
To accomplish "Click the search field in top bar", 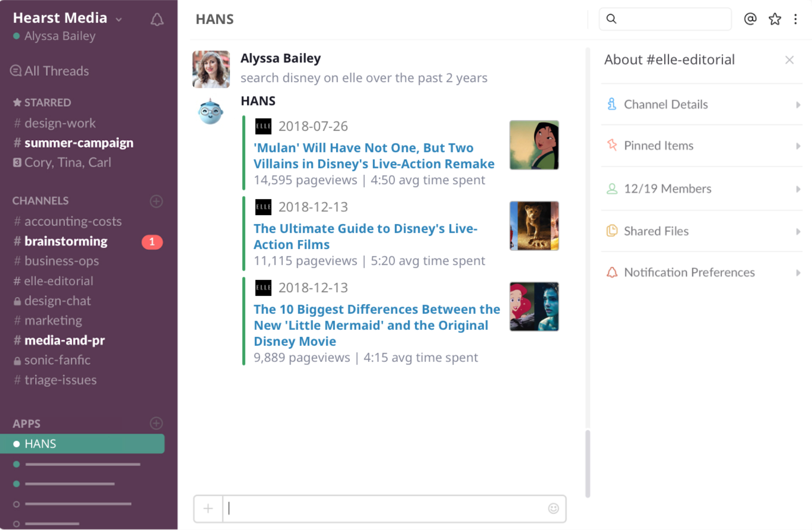I will [665, 19].
